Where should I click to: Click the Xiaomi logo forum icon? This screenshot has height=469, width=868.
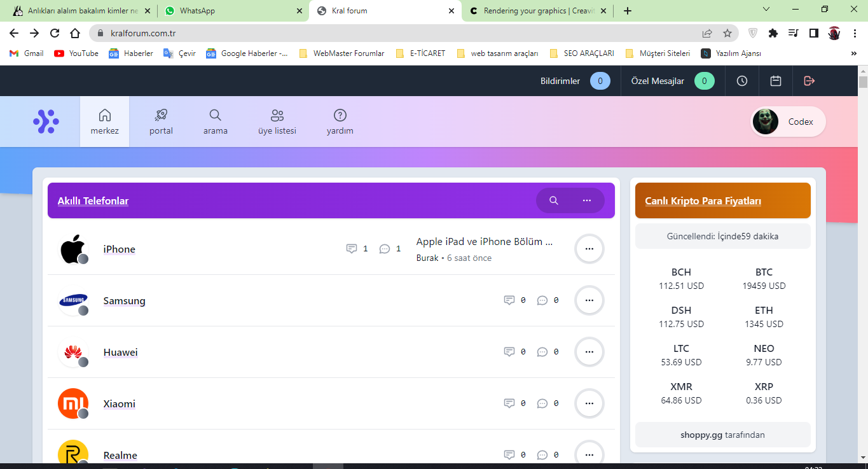pos(73,403)
